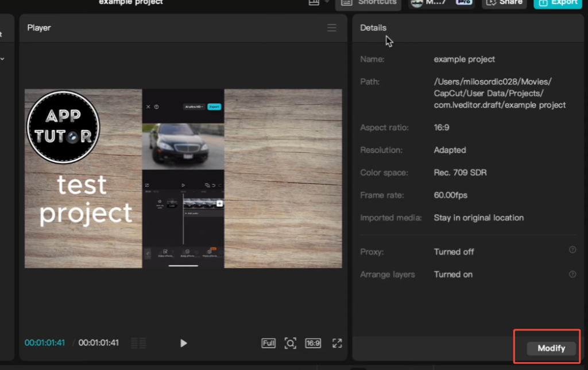
Task: Click the display monitor icon in the top bar
Action: 313,3
